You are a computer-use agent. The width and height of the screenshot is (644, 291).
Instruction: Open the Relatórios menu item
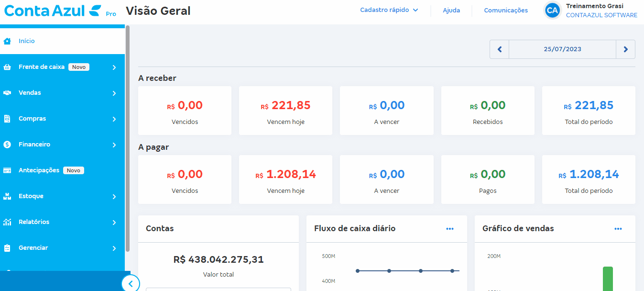click(x=62, y=222)
